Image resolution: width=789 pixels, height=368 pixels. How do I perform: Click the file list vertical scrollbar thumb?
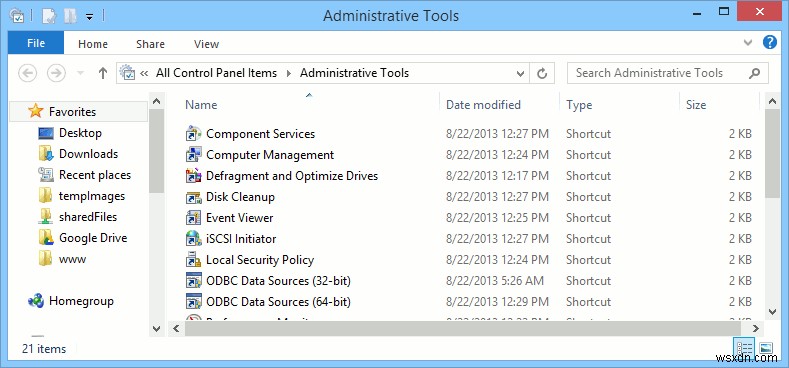point(773,153)
